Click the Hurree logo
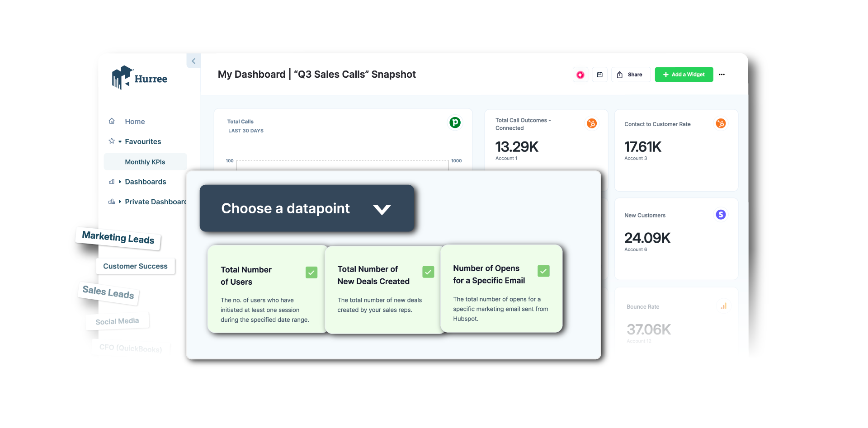The height and width of the screenshot is (428, 868). click(140, 78)
